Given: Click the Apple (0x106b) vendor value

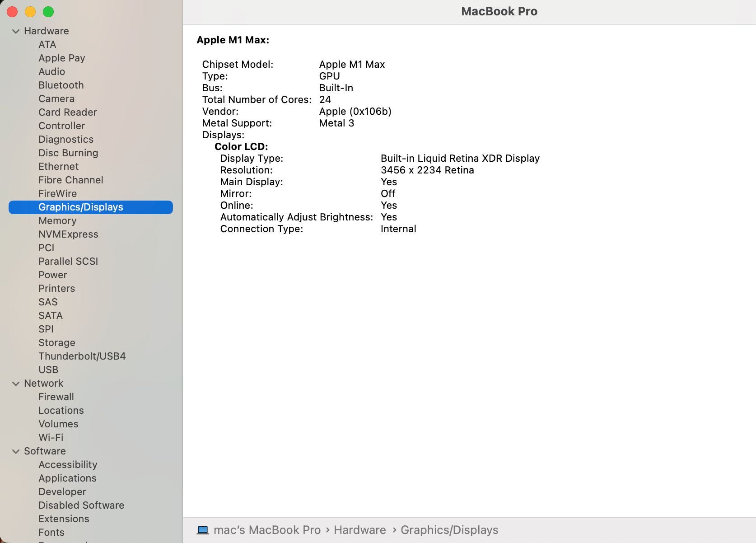Looking at the screenshot, I should pyautogui.click(x=355, y=111).
